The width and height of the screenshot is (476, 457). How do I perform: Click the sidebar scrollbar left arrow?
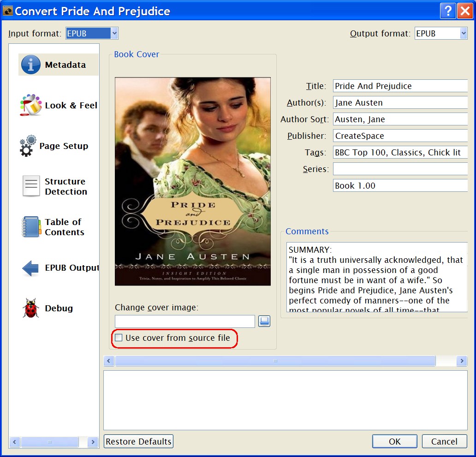(14, 442)
